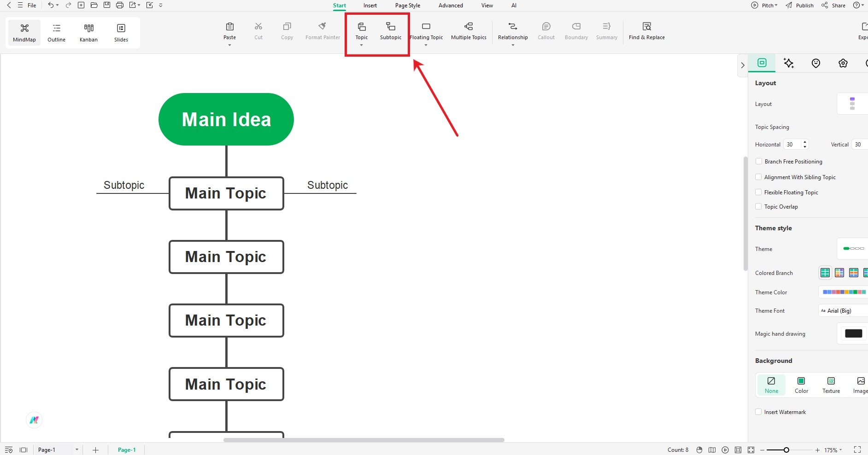The image size is (868, 455).
Task: Add a Floating Topic
Action: pyautogui.click(x=426, y=31)
